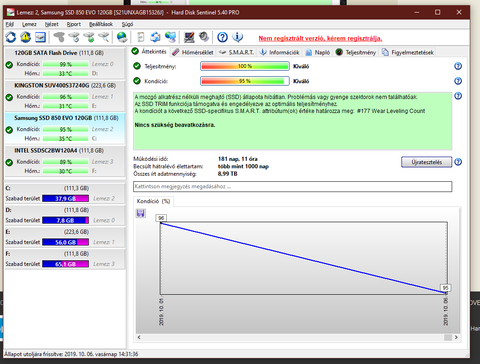Click the blue info bubble toolbar icon

237,37
